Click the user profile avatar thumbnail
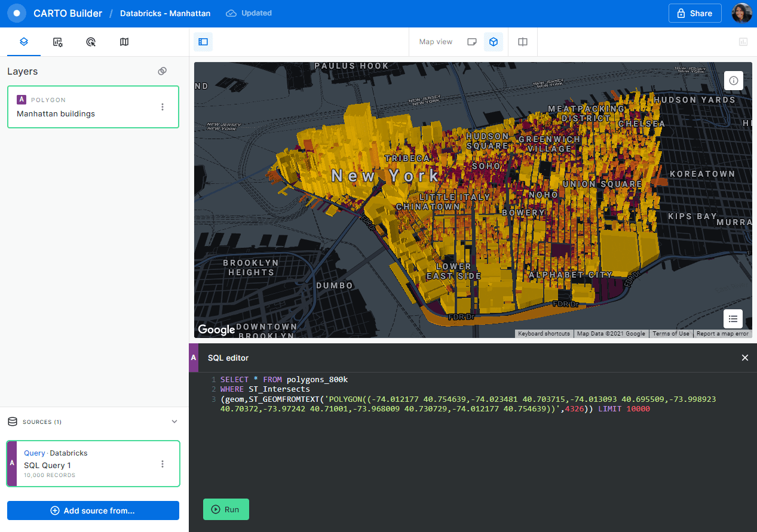 pos(741,13)
